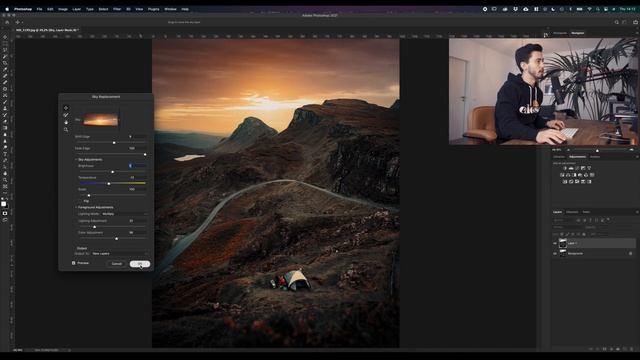Viewport: 640px width, 360px height.
Task: Add a Brightness/Contrast adjustment
Action: [565, 168]
